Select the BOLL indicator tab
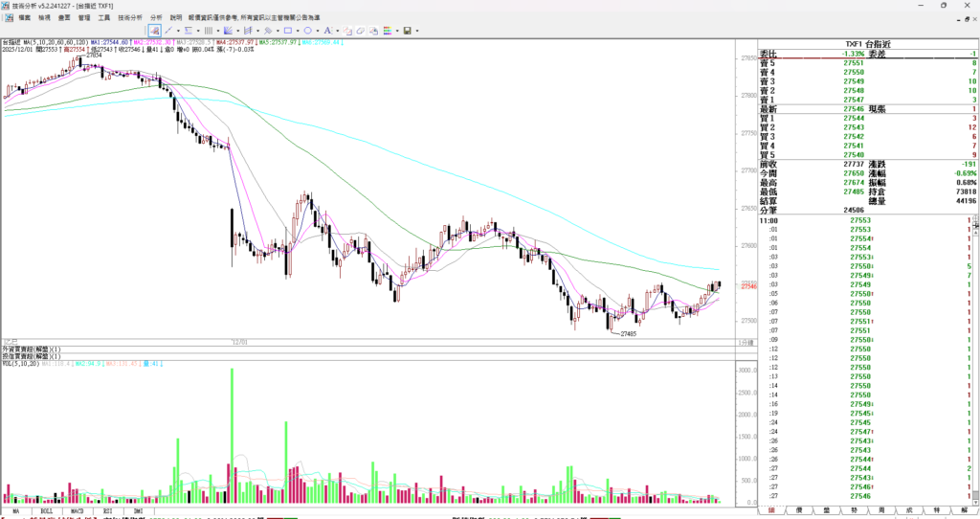Image resolution: width=980 pixels, height=519 pixels. (47, 511)
